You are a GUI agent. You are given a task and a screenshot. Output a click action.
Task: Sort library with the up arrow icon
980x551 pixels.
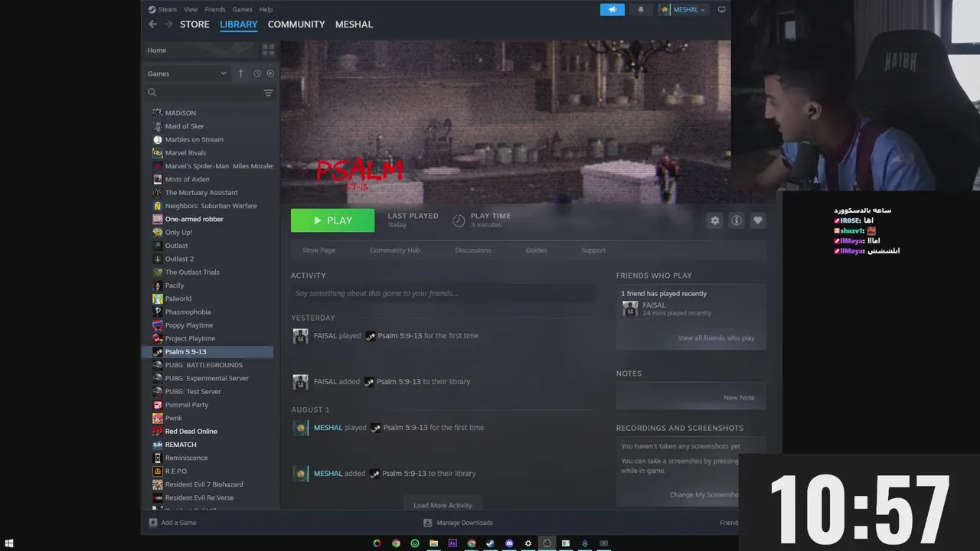coord(241,73)
